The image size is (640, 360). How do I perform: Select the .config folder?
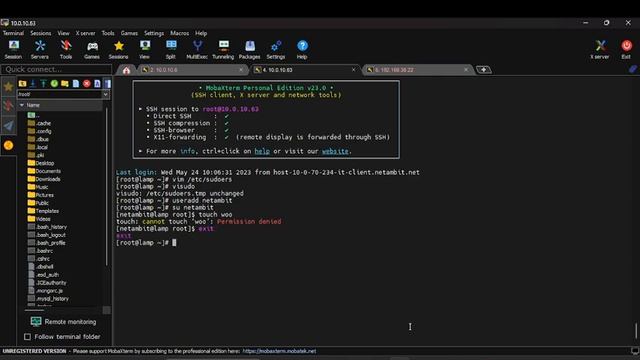39,131
